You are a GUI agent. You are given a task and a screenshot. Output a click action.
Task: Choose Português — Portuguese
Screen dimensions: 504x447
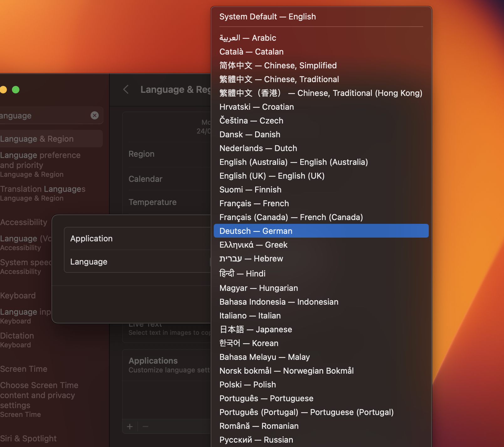click(321, 398)
